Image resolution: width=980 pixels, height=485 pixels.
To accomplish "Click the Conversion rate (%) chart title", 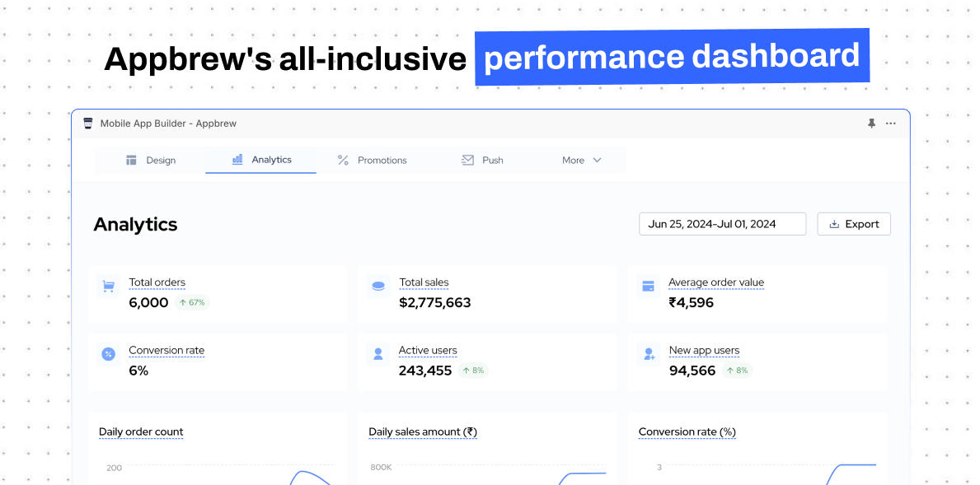I will [687, 432].
